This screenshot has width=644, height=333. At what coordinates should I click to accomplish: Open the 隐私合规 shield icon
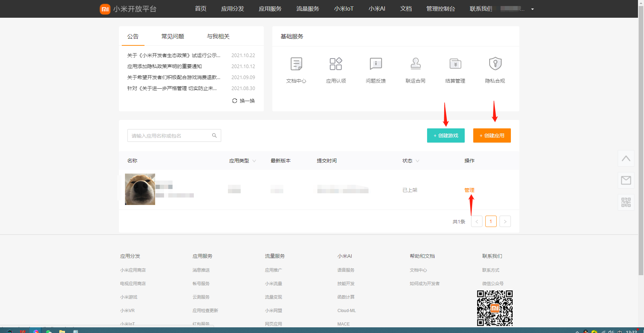click(x=495, y=64)
